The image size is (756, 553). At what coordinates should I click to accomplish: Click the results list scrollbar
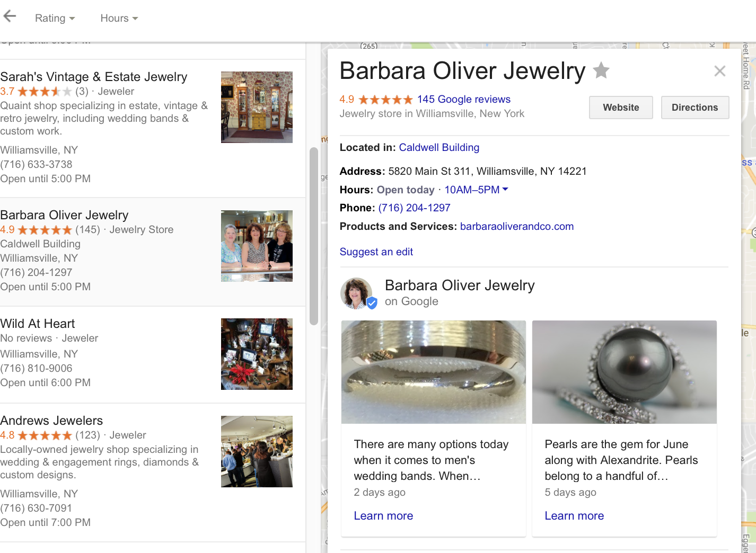[x=313, y=236]
